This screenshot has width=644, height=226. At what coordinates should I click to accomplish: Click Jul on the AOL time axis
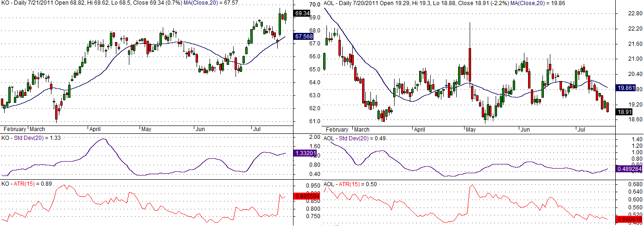[580, 129]
